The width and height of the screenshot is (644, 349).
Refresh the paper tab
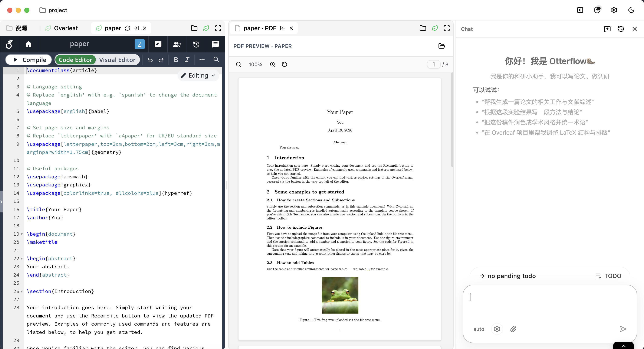point(128,28)
